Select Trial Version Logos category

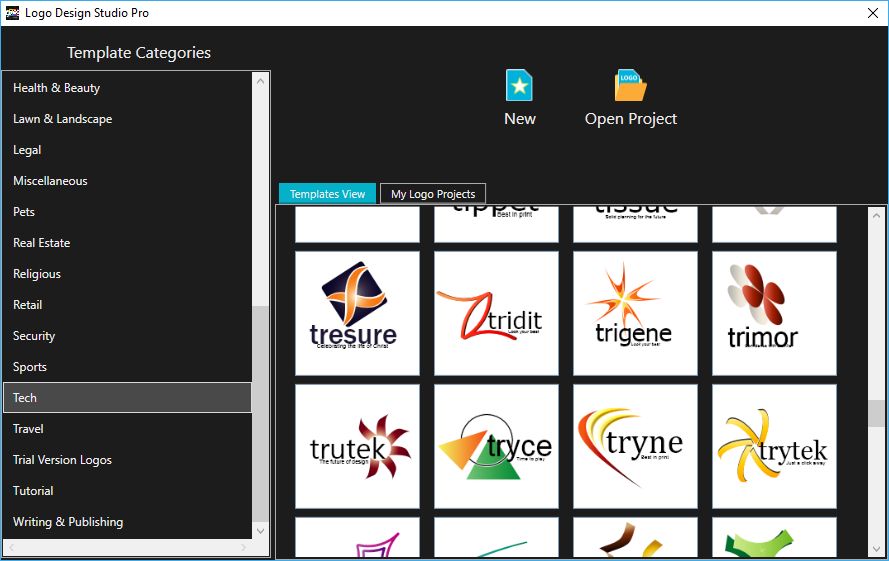(62, 460)
